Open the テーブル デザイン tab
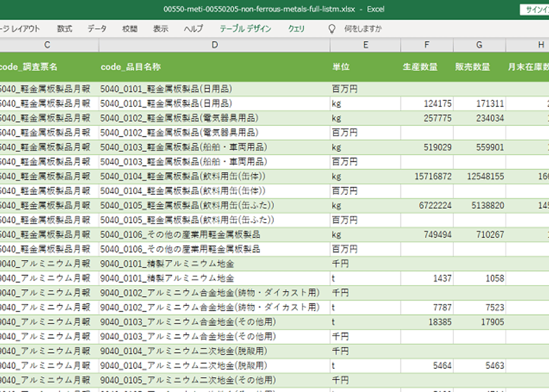549x392 pixels. [x=245, y=29]
